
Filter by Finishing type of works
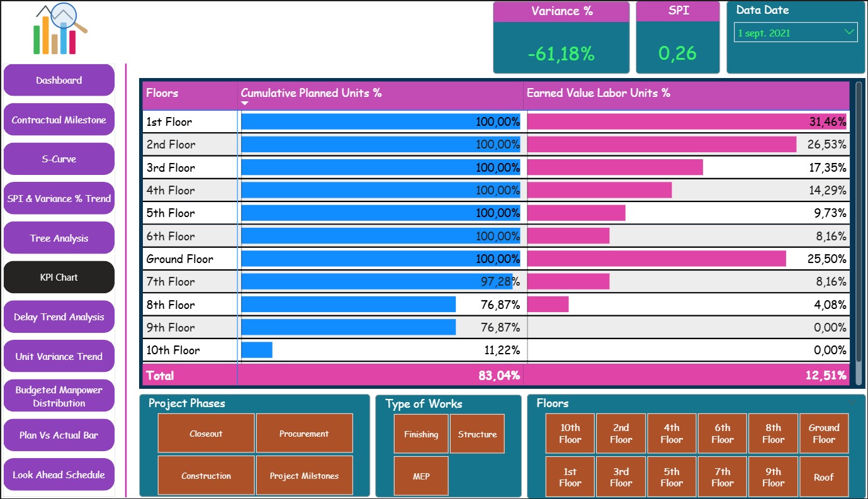click(421, 434)
